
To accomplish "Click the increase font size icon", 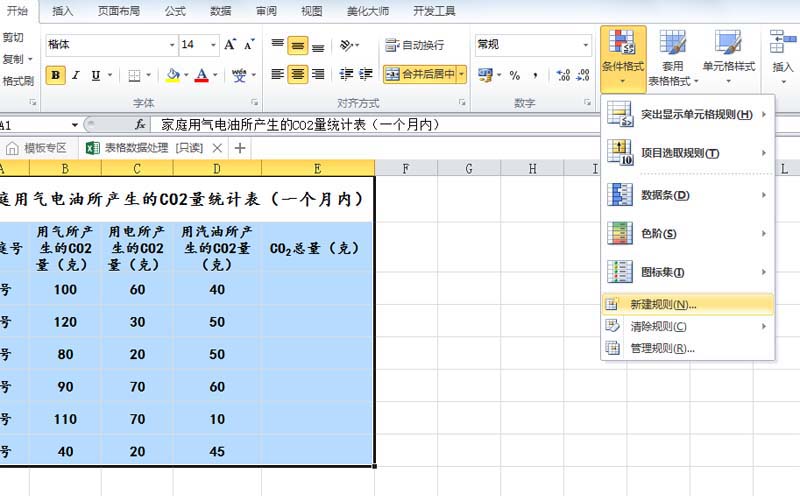I will click(x=230, y=45).
